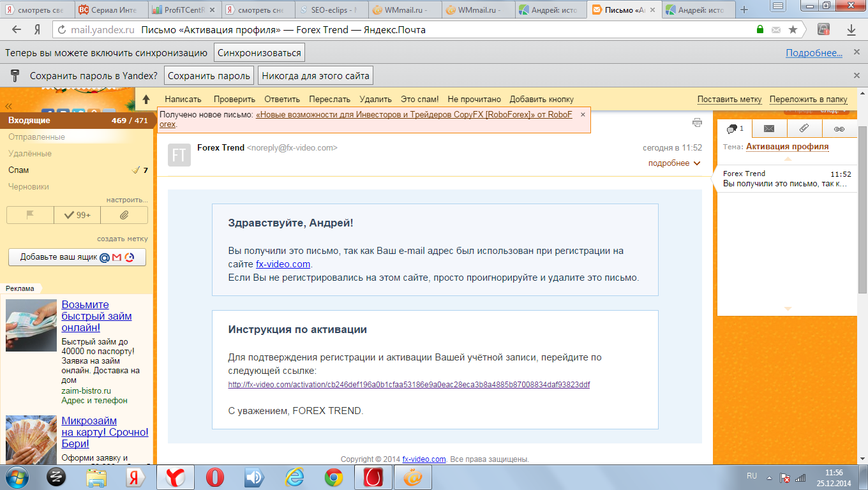Click Переложить в папку link
This screenshot has width=868, height=490.
coord(809,99)
